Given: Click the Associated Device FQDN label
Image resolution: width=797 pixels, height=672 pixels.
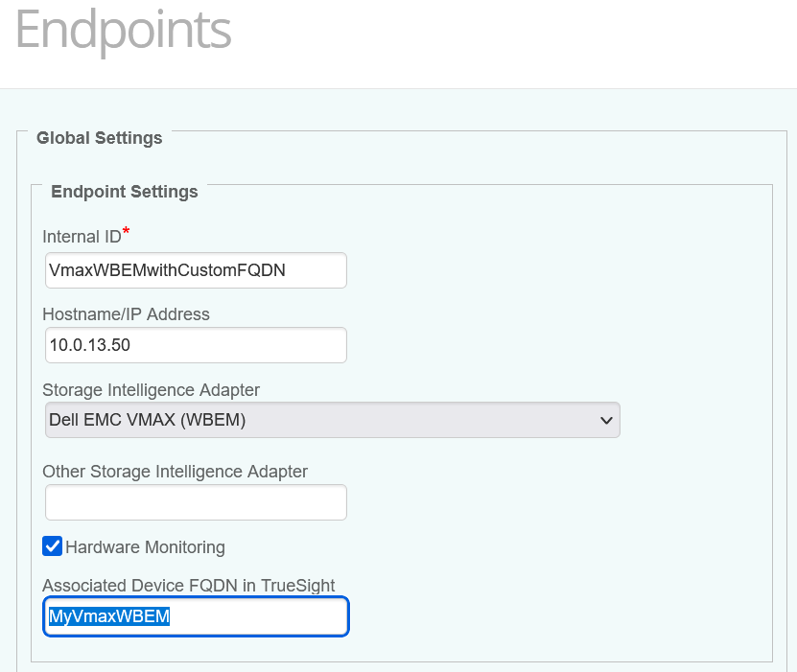Looking at the screenshot, I should point(189,585).
